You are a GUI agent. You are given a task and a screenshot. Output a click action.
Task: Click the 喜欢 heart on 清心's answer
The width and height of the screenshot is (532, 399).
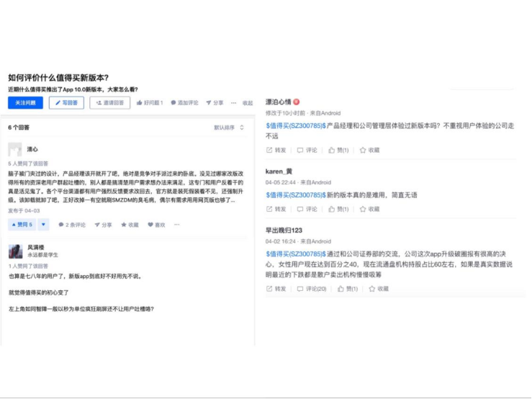coord(151,225)
